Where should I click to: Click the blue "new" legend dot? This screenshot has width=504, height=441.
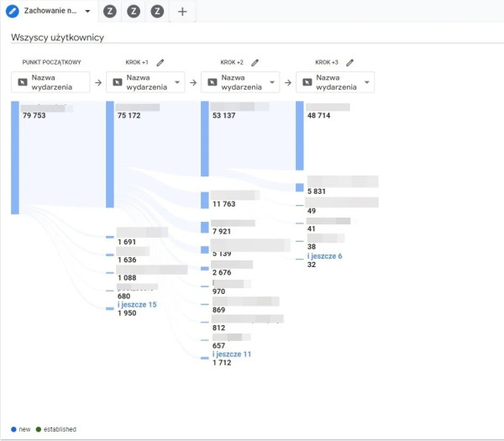click(x=13, y=429)
